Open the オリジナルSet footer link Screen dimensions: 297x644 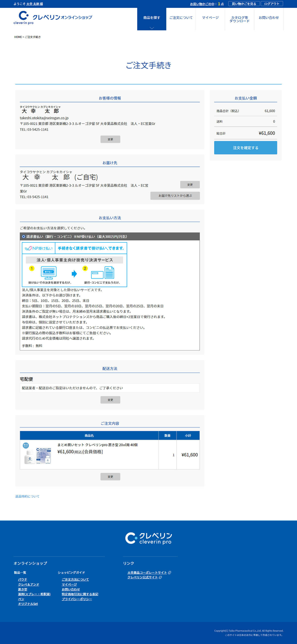tap(28, 604)
